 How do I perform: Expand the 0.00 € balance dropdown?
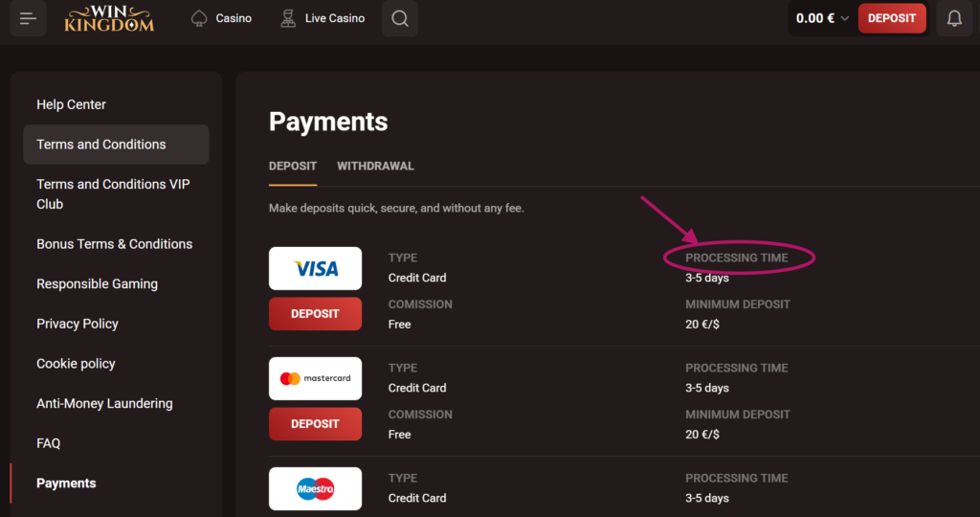(822, 18)
